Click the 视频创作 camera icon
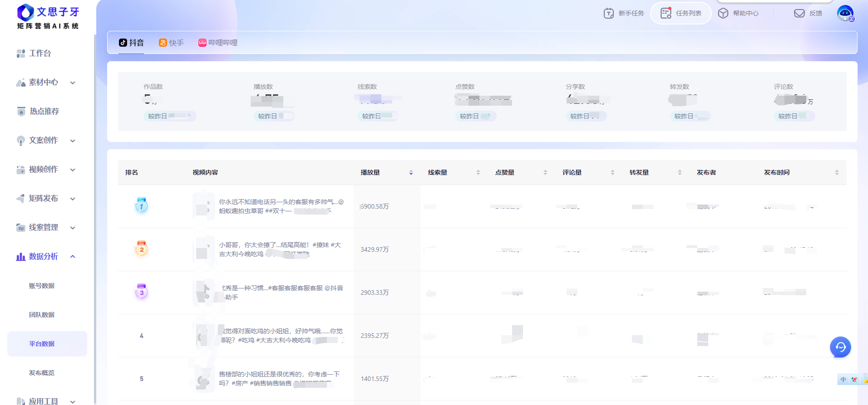The width and height of the screenshot is (868, 405). click(x=21, y=170)
